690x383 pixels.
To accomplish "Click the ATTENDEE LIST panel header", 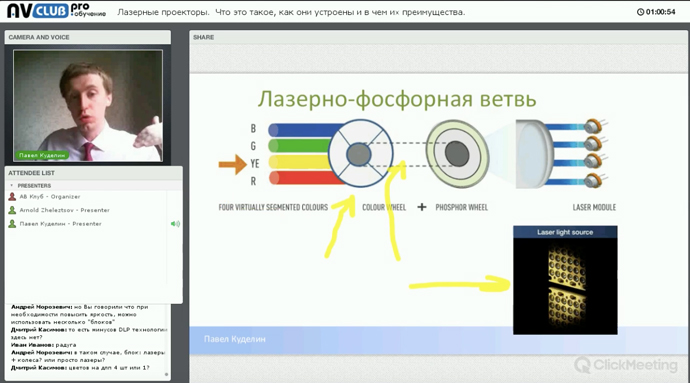I will tap(94, 173).
